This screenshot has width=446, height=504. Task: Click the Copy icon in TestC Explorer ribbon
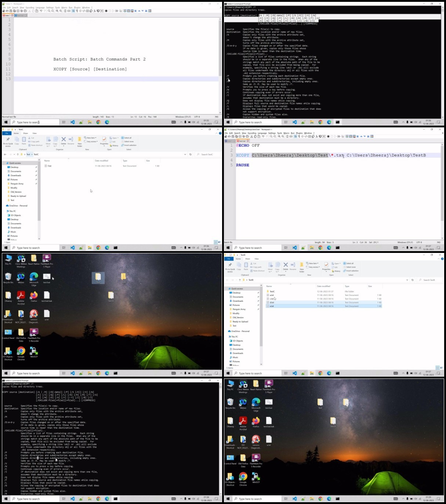click(17, 141)
